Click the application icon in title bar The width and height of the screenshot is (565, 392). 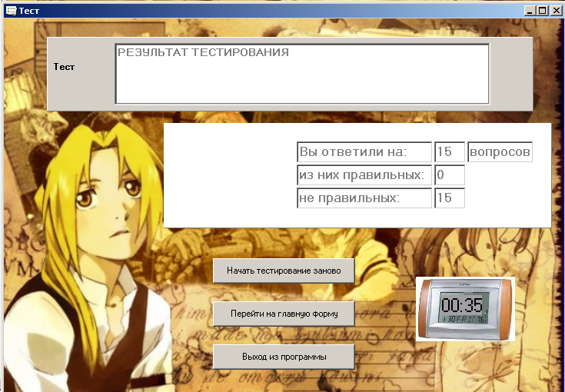(x=11, y=11)
